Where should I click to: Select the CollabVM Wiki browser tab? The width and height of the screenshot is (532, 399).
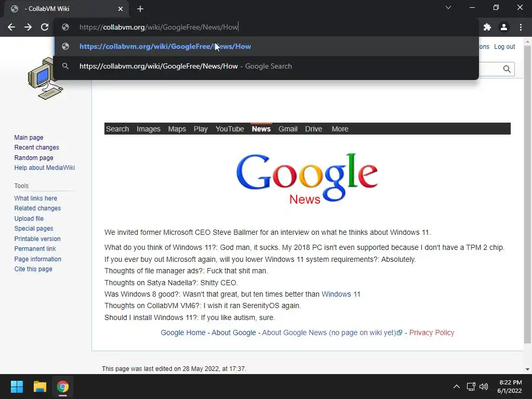point(66,9)
